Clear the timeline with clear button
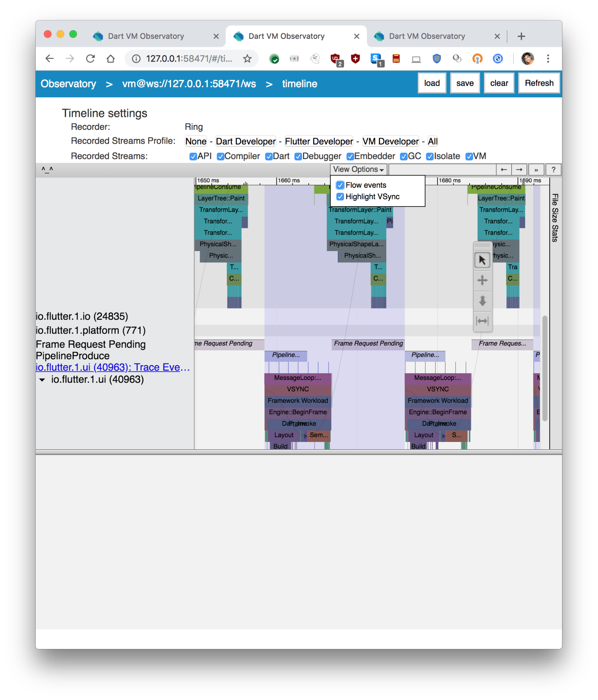Screen dimensions: 598x700 tap(499, 83)
